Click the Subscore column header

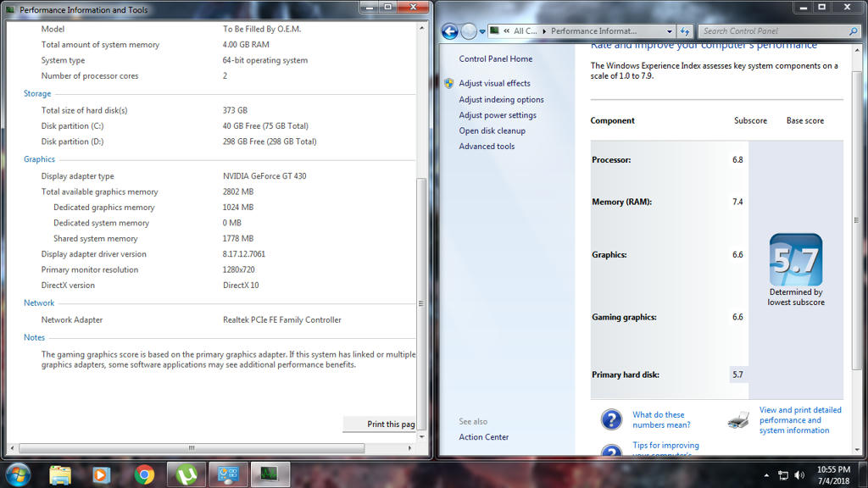tap(750, 120)
